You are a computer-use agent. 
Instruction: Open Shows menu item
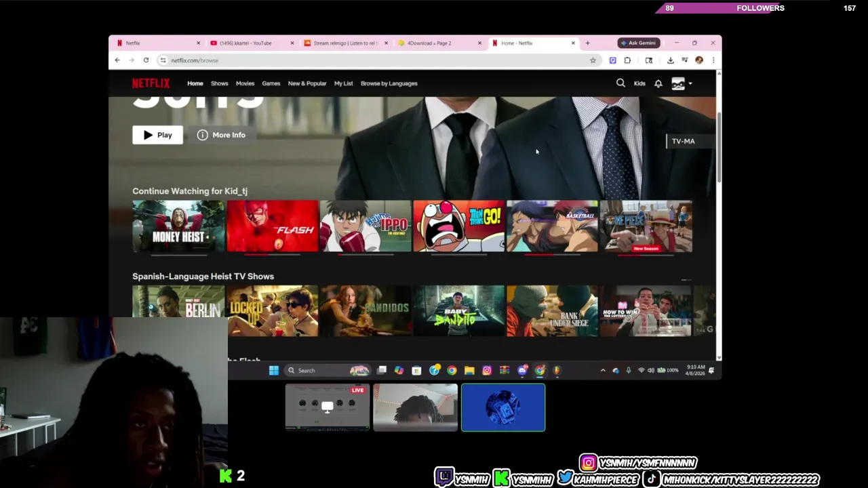point(220,83)
